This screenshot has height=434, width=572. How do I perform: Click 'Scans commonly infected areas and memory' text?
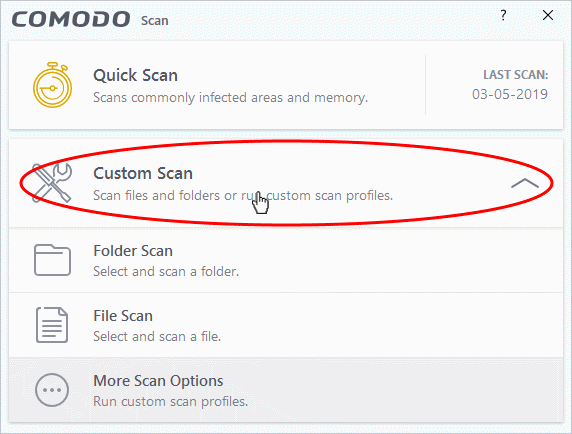point(230,98)
